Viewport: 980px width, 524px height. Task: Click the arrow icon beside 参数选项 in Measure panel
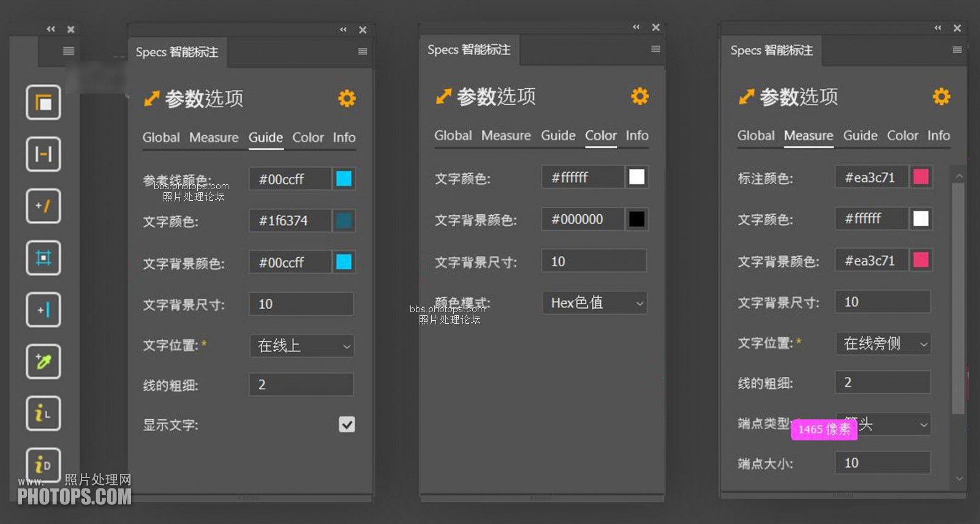pyautogui.click(x=746, y=97)
